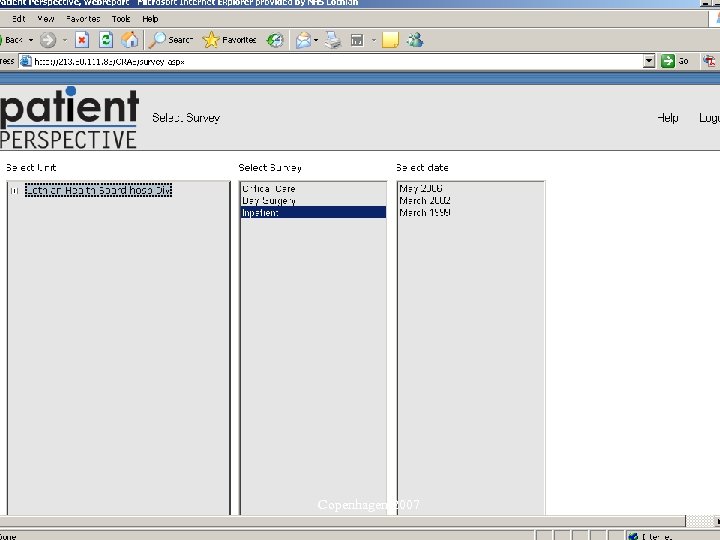The width and height of the screenshot is (720, 540).
Task: Click the Refresh page icon
Action: coord(106,40)
